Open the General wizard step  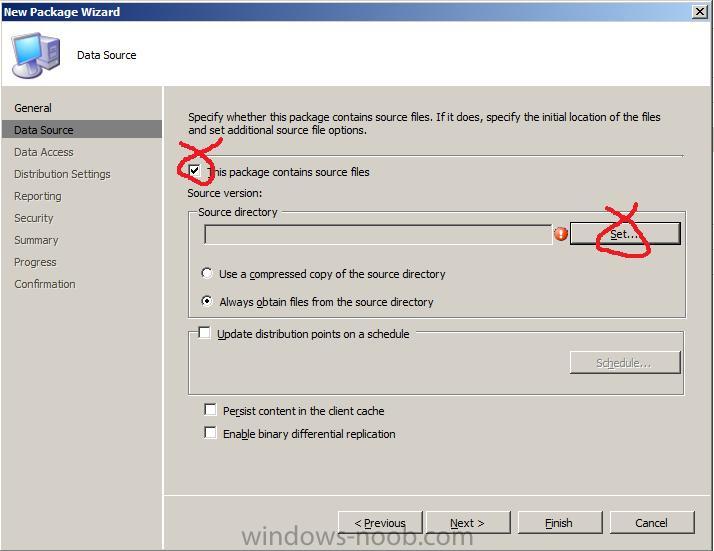(33, 108)
